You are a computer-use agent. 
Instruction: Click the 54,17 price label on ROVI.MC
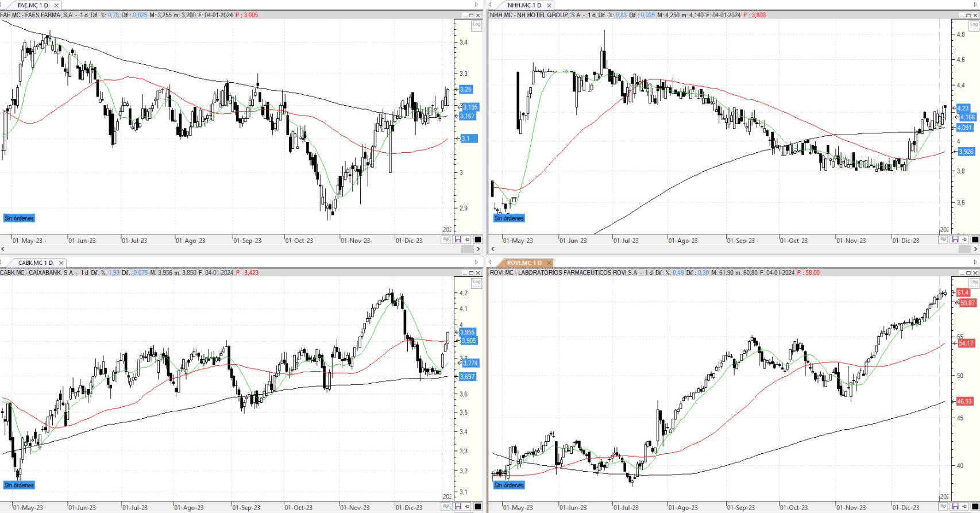966,343
